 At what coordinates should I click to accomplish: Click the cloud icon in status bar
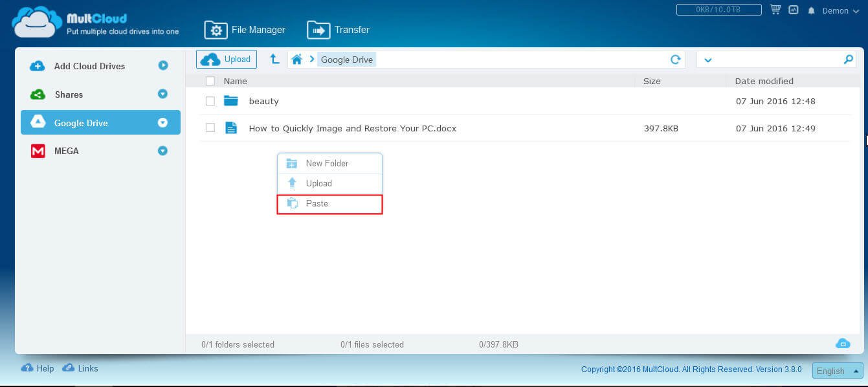pos(842,344)
